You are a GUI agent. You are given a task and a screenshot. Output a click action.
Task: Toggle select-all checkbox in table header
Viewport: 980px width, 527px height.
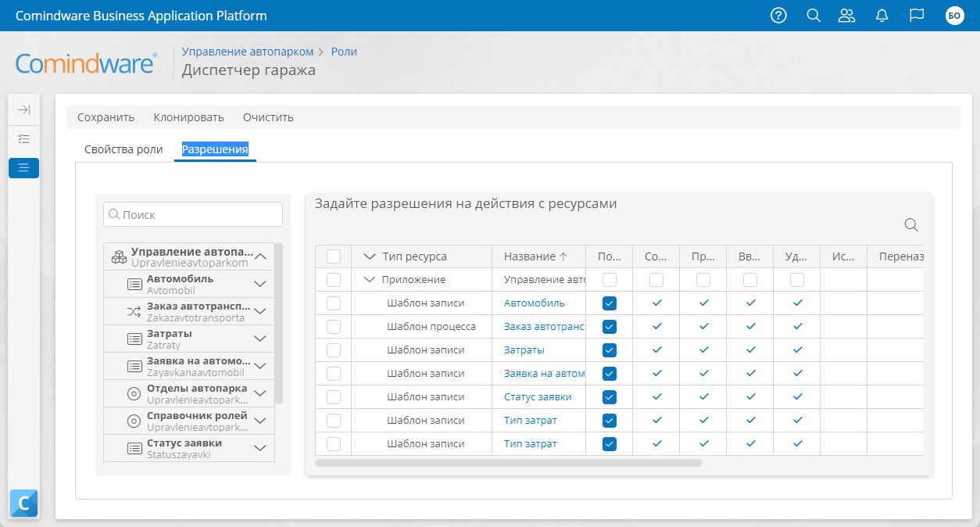pyautogui.click(x=334, y=256)
